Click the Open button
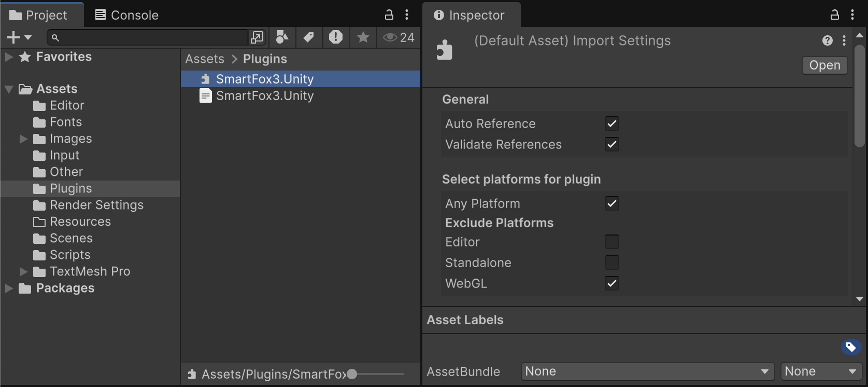Screen dimensions: 868x387 point(825,65)
